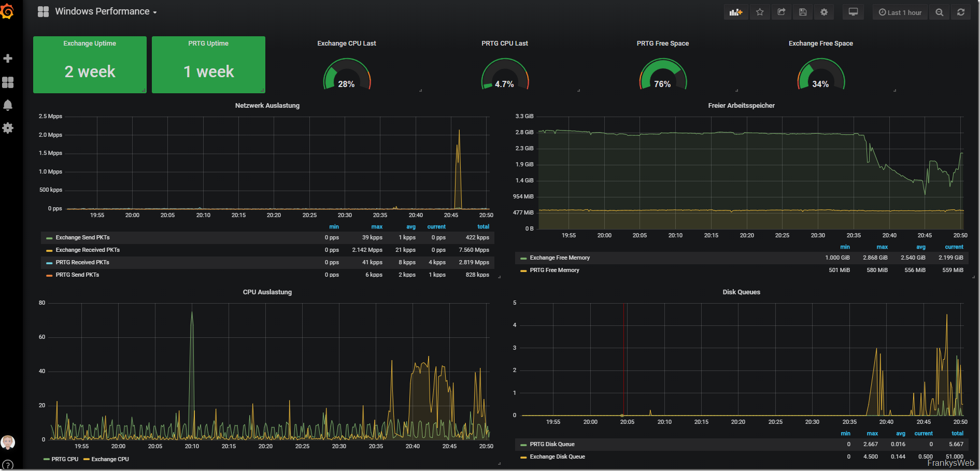This screenshot has width=980, height=471.
Task: Sort network legend by max column
Action: tap(377, 226)
